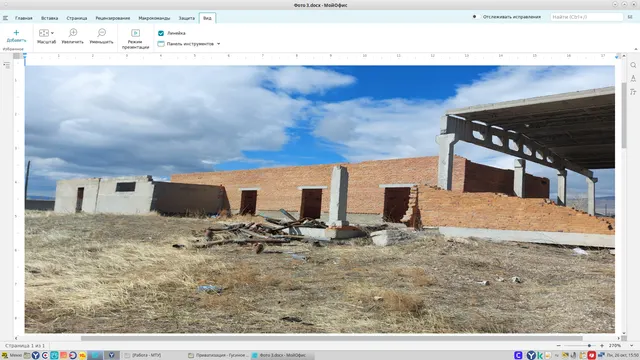Click the purple C tray icon
The width and height of the screenshot is (640, 360).
point(518,355)
